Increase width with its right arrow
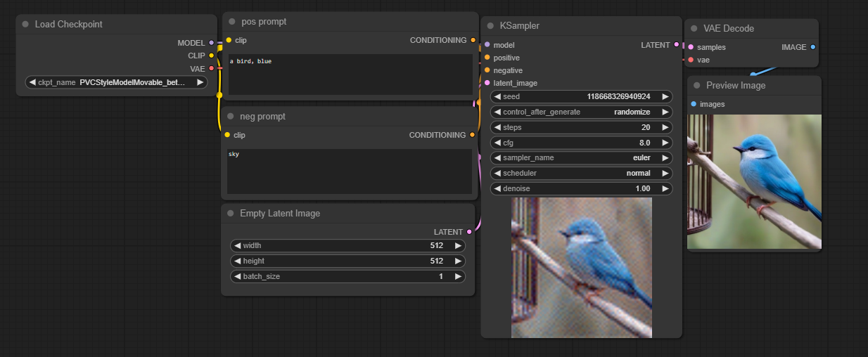The width and height of the screenshot is (868, 357). (x=458, y=245)
